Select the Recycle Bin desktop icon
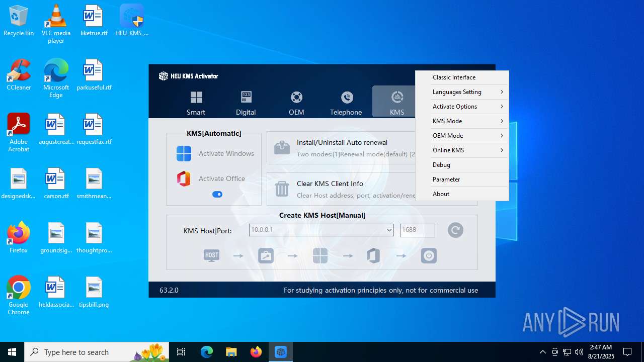 (19, 21)
